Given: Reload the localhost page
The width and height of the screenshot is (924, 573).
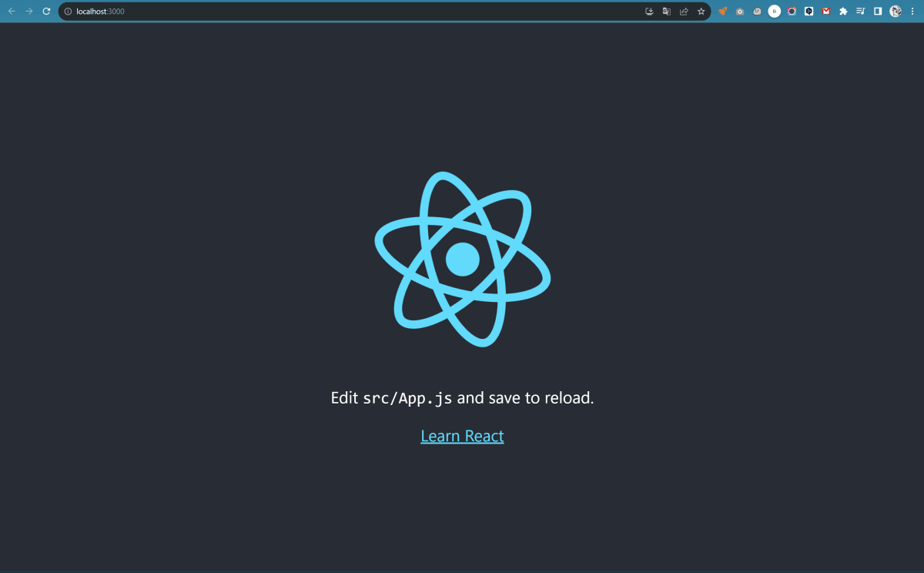Looking at the screenshot, I should 46,12.
